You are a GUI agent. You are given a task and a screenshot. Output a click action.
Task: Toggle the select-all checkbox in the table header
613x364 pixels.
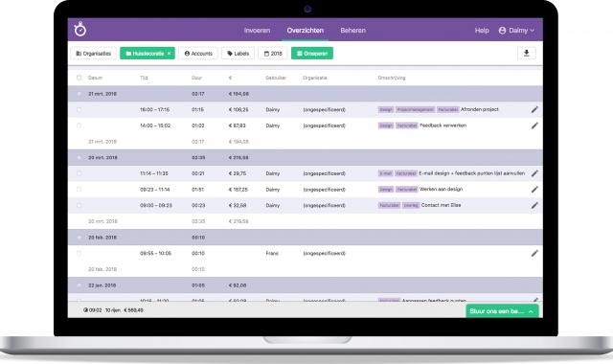click(79, 78)
